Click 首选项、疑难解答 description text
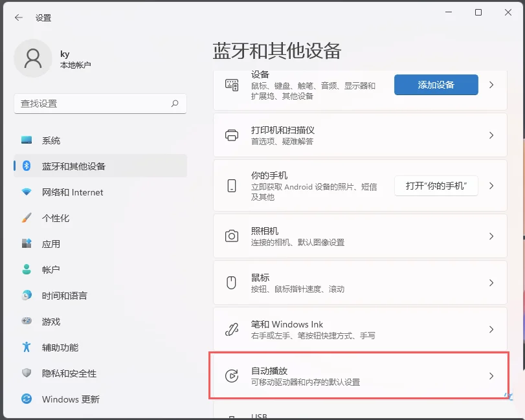The height and width of the screenshot is (420, 525). click(282, 141)
